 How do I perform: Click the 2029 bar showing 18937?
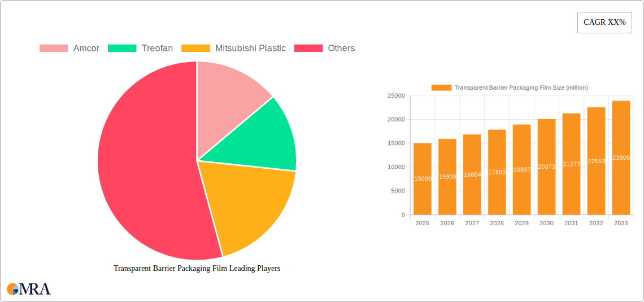(x=521, y=169)
